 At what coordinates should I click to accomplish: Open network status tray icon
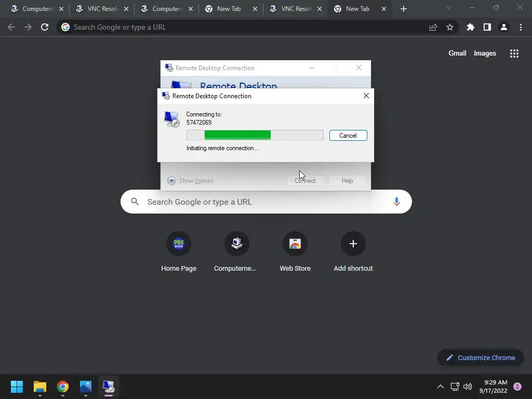[x=455, y=387]
